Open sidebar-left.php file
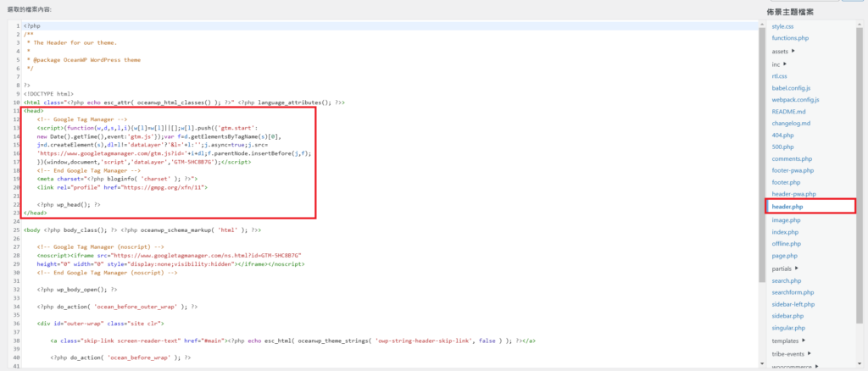Image resolution: width=868 pixels, height=371 pixels. (793, 305)
